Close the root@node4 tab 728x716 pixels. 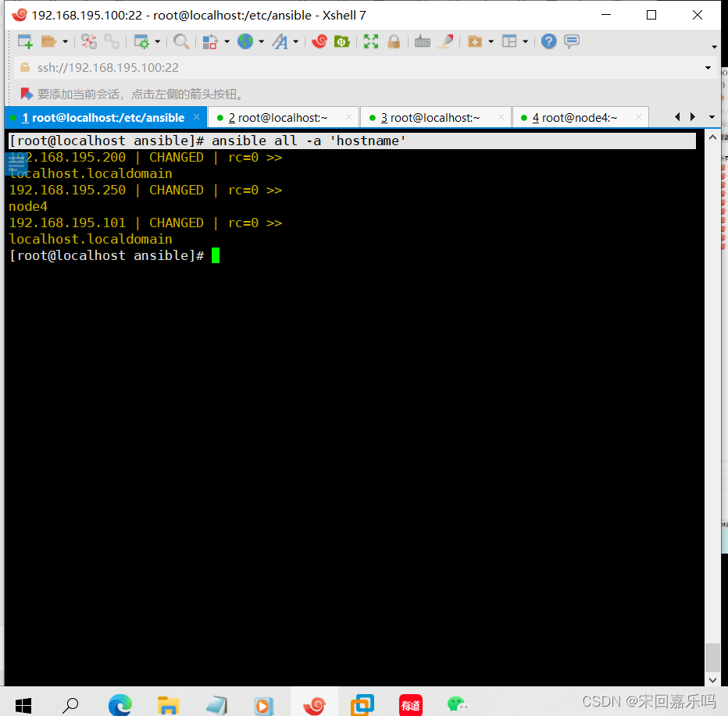click(x=638, y=117)
